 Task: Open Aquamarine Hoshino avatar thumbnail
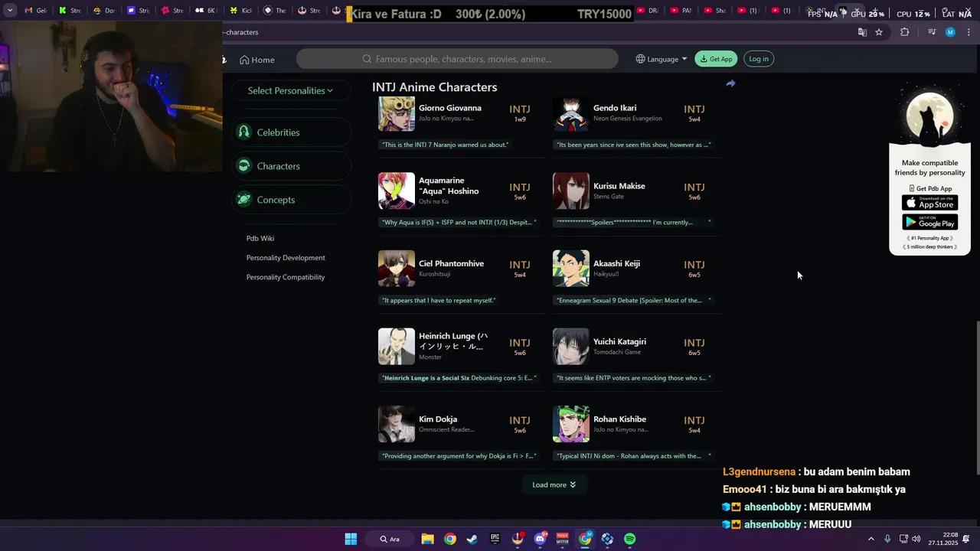[397, 191]
